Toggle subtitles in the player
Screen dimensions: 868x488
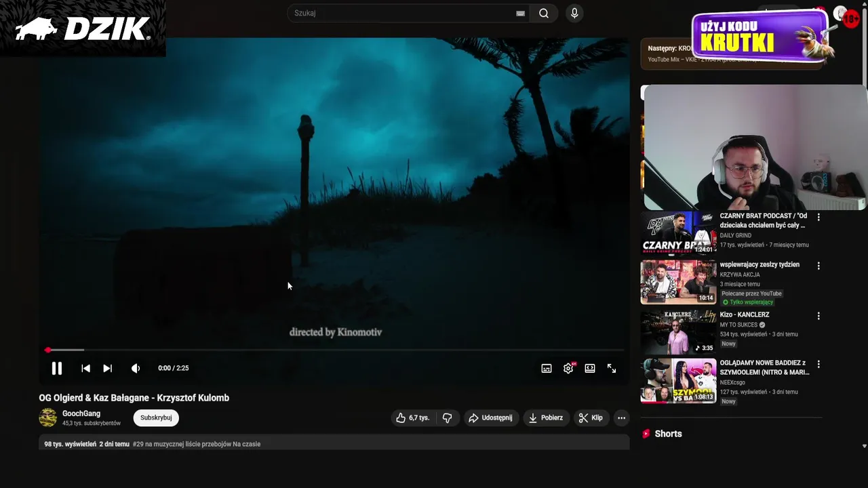[547, 368]
